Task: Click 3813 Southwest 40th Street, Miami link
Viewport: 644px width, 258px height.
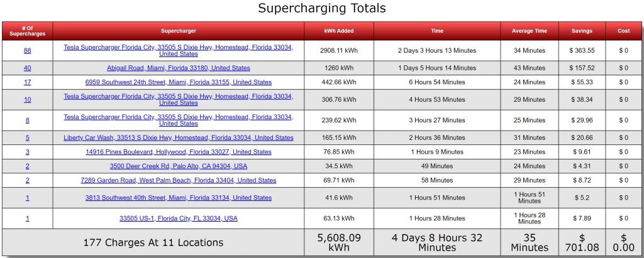Action: pos(178,198)
